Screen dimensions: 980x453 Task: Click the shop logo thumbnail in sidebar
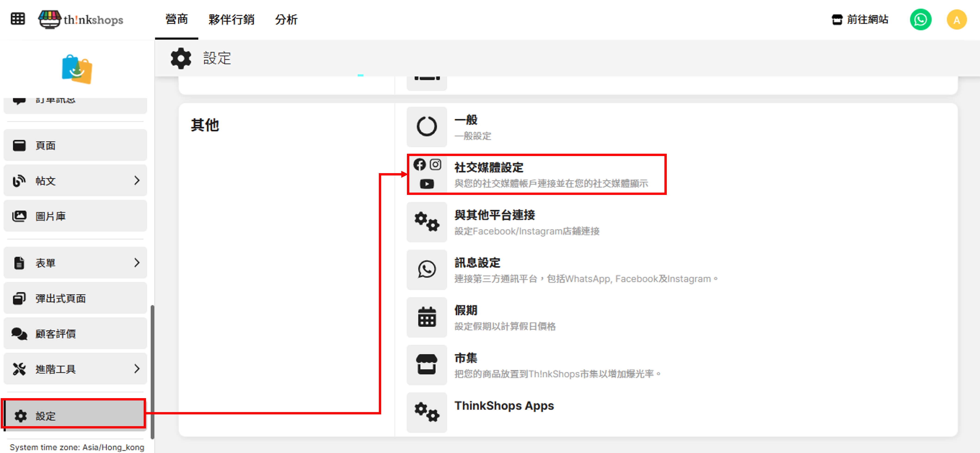77,69
